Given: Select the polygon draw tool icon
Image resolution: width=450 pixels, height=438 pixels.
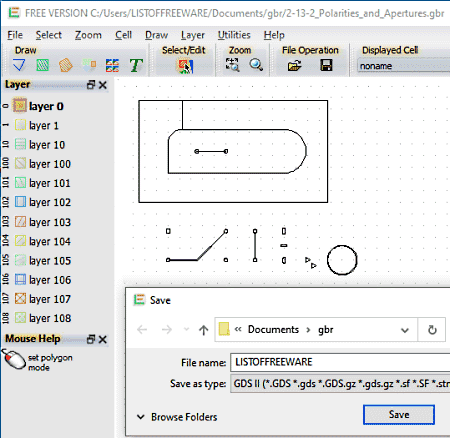Looking at the screenshot, I should [19, 65].
